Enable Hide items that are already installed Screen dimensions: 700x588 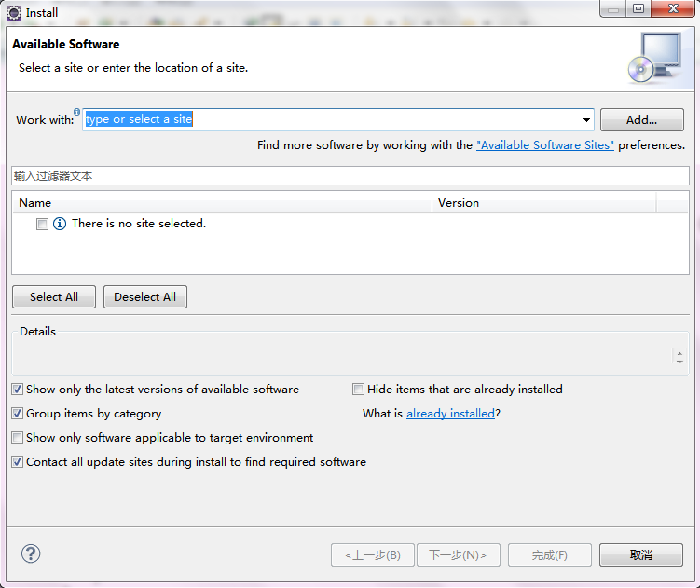click(358, 390)
